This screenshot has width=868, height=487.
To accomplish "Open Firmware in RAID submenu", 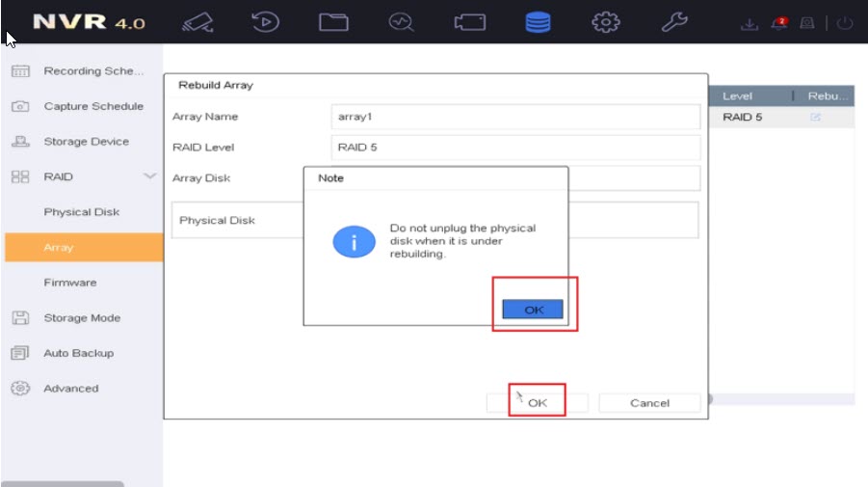I will point(70,283).
